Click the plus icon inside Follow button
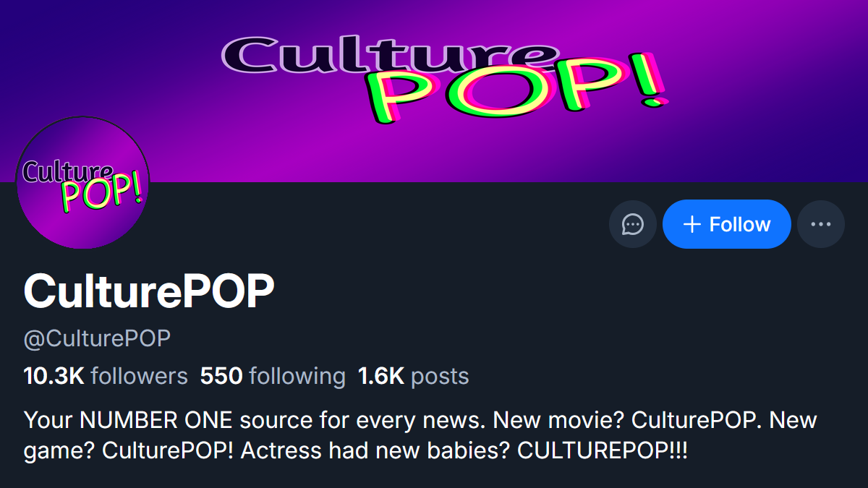The image size is (868, 488). (x=692, y=224)
